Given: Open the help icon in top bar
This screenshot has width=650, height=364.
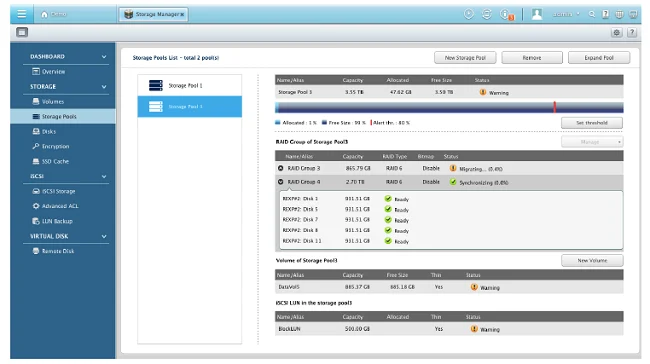Looking at the screenshot, I should point(606,14).
